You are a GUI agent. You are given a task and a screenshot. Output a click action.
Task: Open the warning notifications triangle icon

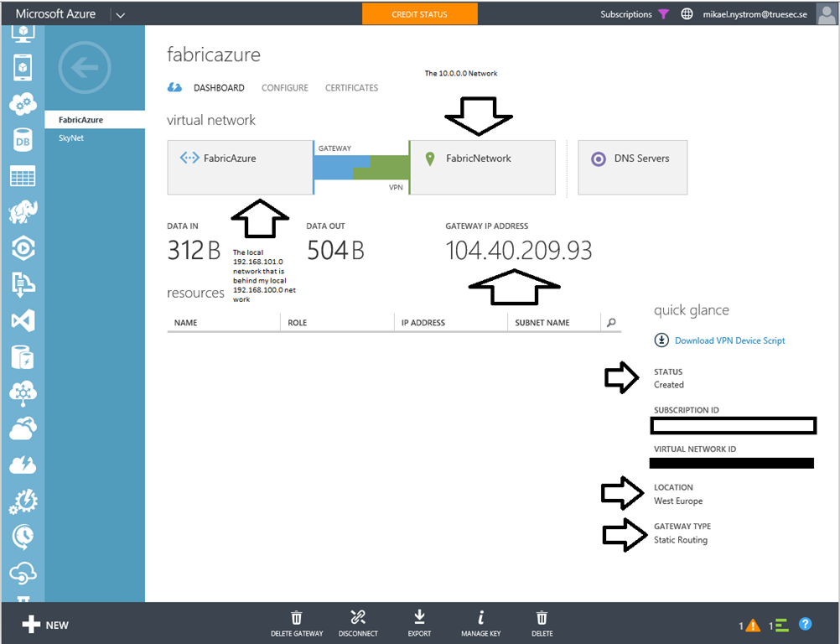(753, 625)
